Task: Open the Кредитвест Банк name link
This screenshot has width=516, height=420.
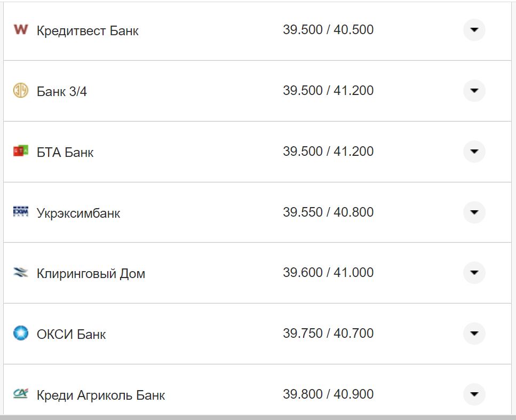Action: tap(88, 31)
